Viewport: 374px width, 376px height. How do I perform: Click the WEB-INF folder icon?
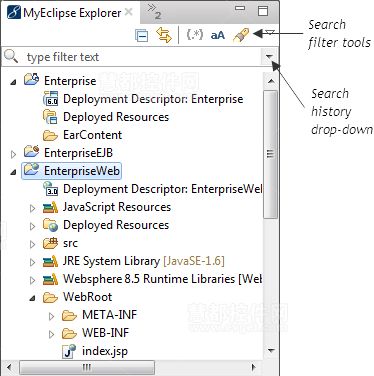(69, 333)
